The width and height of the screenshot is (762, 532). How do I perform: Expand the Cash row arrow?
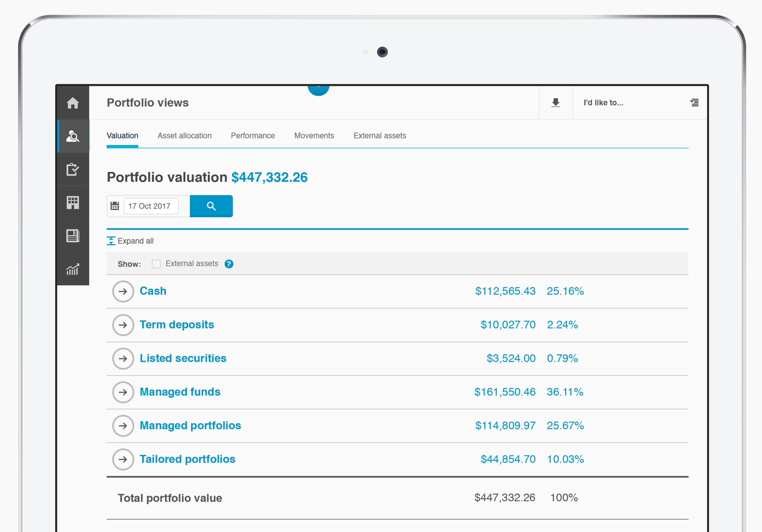(123, 291)
